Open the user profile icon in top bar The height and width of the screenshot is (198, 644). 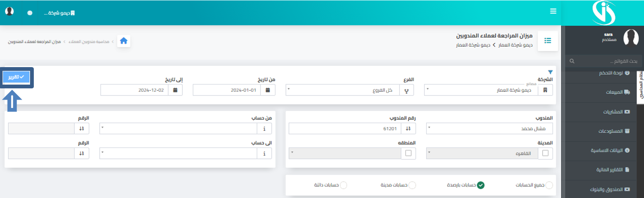(9, 11)
